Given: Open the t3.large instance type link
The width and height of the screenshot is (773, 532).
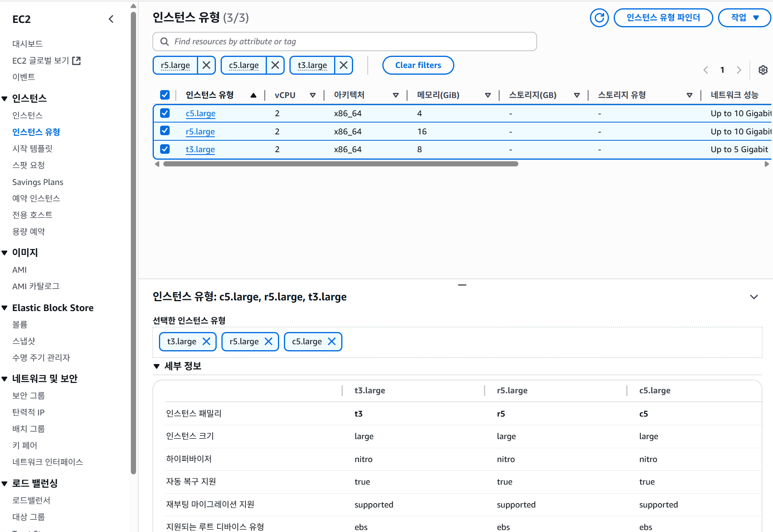Looking at the screenshot, I should click(200, 149).
